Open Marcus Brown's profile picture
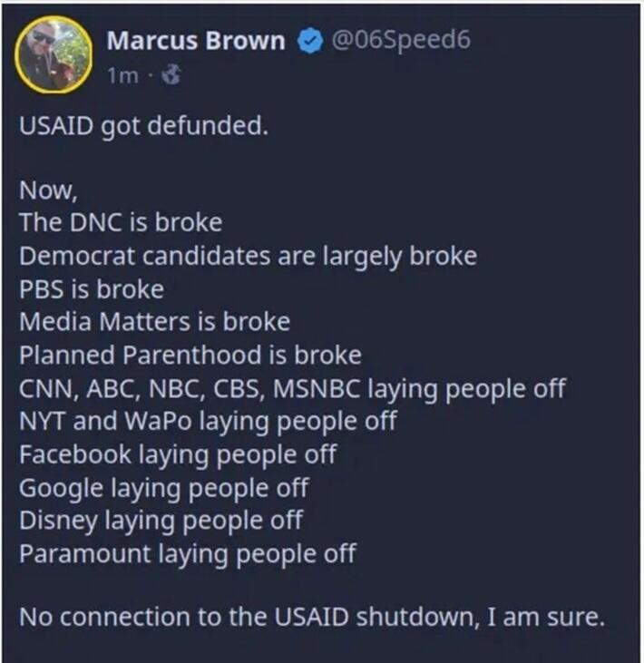This screenshot has height=663, width=644. coord(56,54)
